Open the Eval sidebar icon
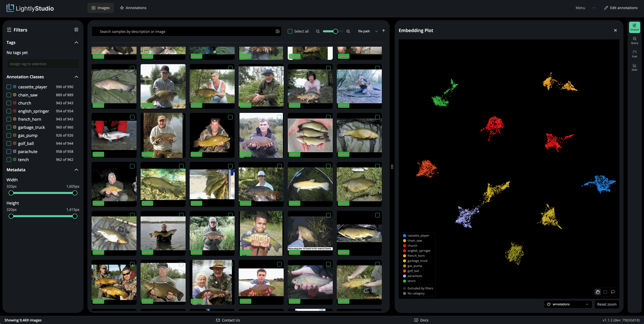 [x=634, y=54]
